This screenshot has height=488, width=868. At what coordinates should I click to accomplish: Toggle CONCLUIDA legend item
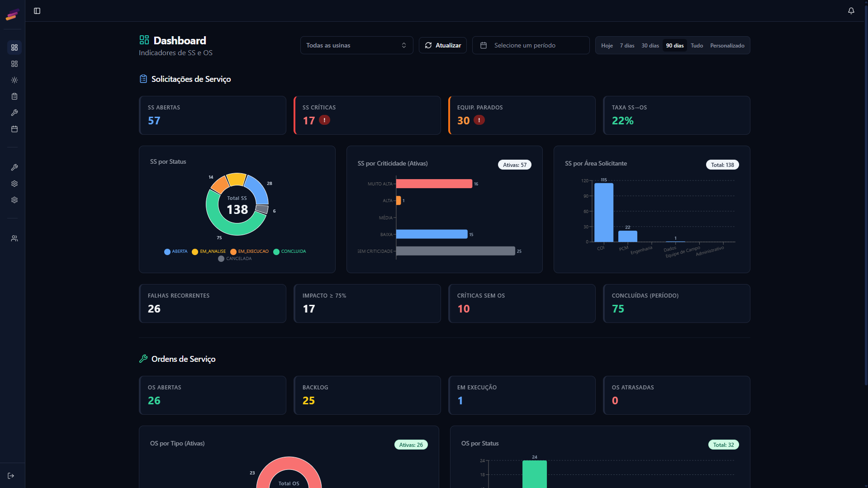coord(289,251)
